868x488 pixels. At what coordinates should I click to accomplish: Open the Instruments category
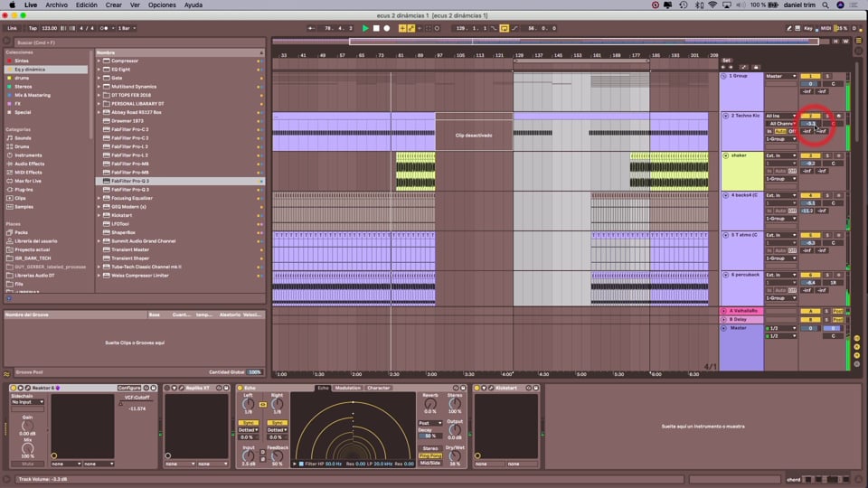pyautogui.click(x=28, y=155)
